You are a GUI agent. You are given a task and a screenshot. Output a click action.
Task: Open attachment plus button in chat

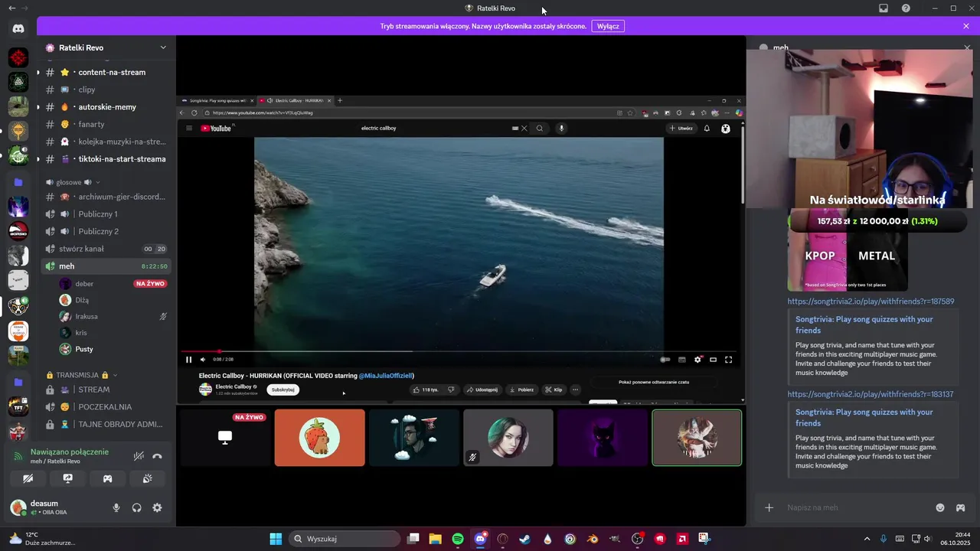click(769, 507)
